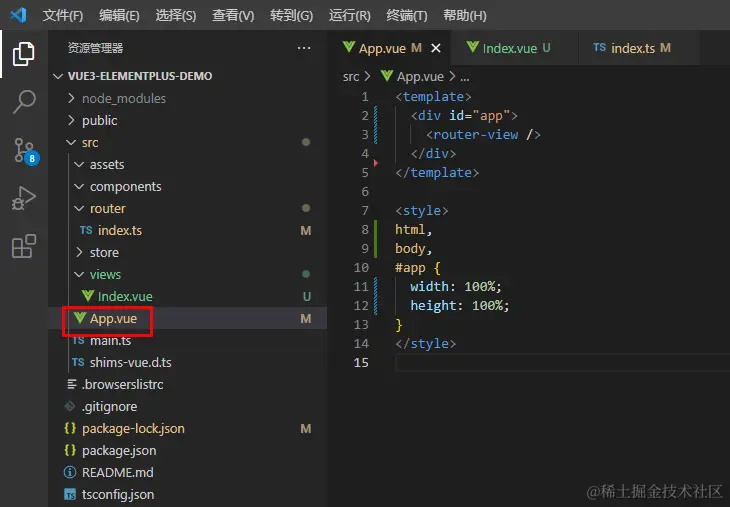Expand the public folder
Image resolution: width=730 pixels, height=507 pixels.
[71, 120]
